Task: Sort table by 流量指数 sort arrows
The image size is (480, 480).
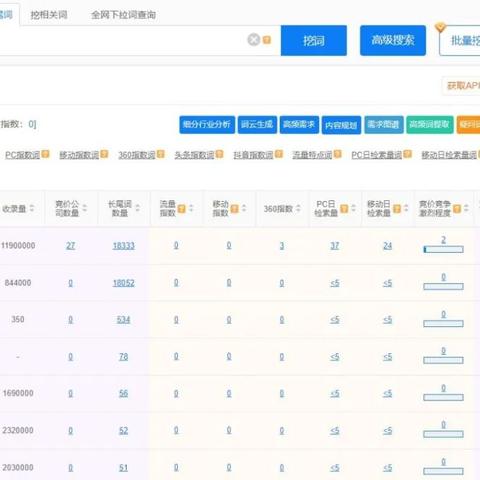Action: point(191,208)
